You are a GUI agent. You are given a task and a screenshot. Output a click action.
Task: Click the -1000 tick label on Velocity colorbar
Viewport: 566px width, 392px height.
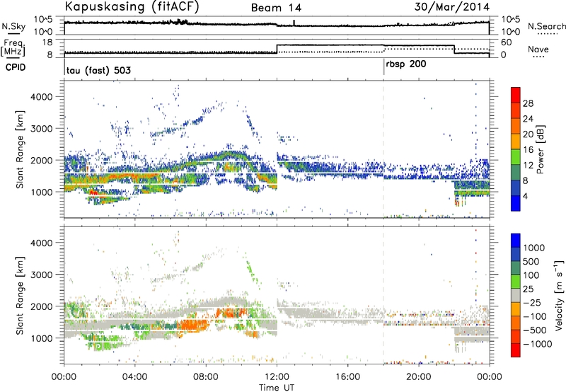tap(537, 344)
